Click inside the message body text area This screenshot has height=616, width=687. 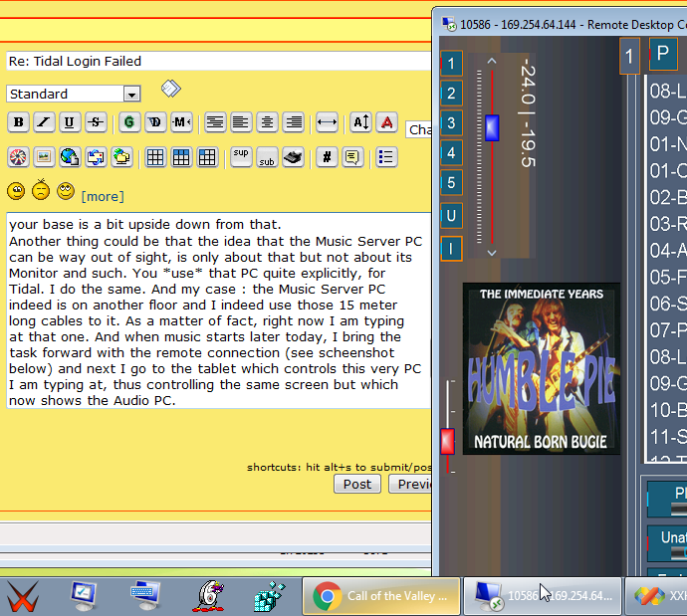click(x=219, y=310)
